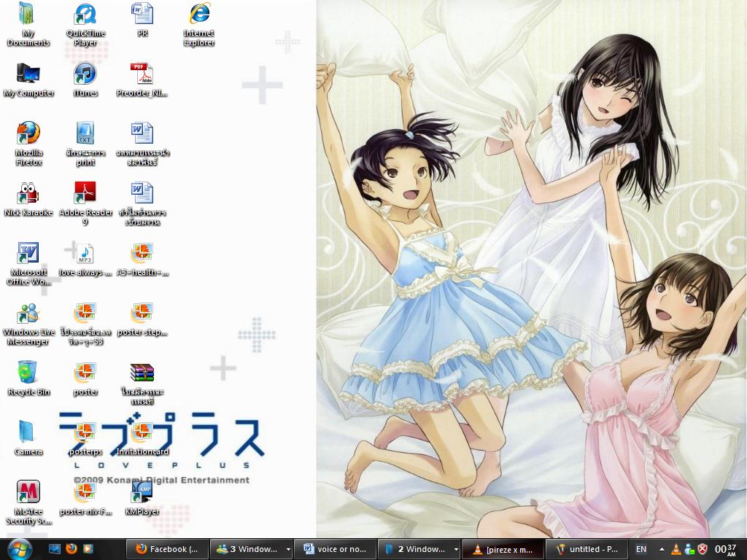Screen dimensions: 747x560
Task: Select the PR Word document icon
Action: pos(142,19)
